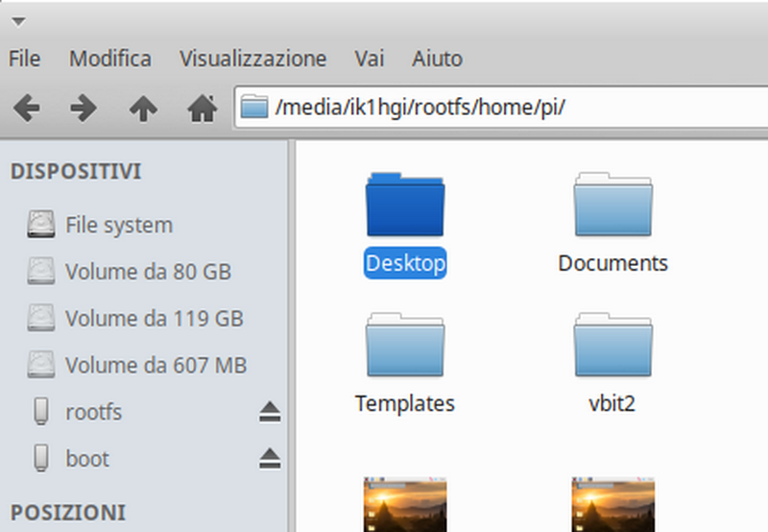
Task: Select the Desktop folder icon
Action: coord(405,205)
